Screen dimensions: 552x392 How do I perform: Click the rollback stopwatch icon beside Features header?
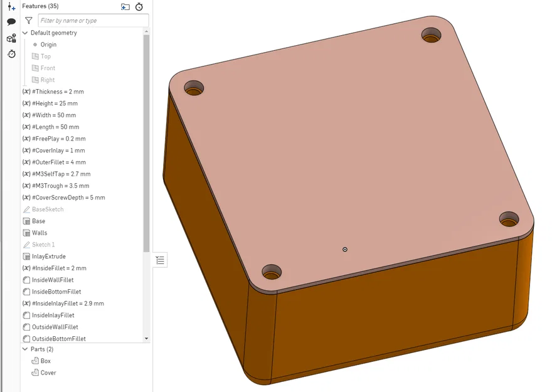pyautogui.click(x=139, y=7)
